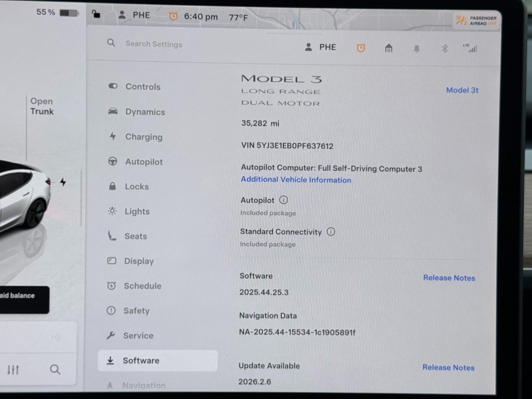Tap the notifications bell icon
The height and width of the screenshot is (399, 532).
click(416, 49)
